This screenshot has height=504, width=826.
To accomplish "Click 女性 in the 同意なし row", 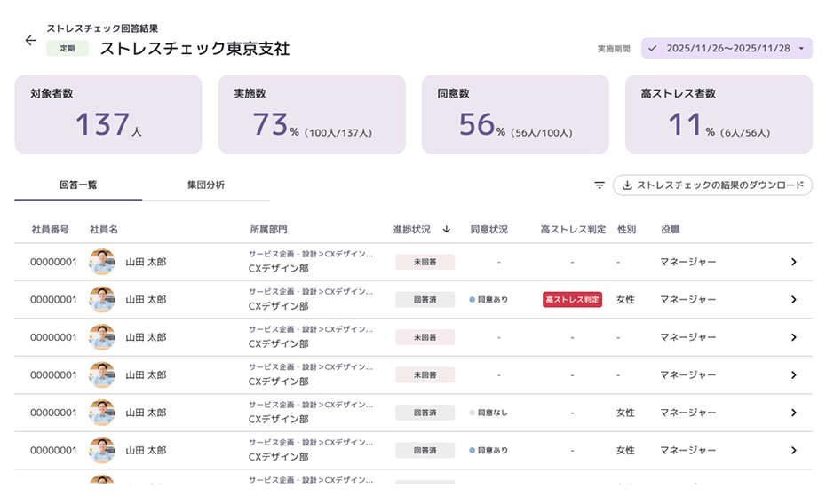I will tap(625, 413).
